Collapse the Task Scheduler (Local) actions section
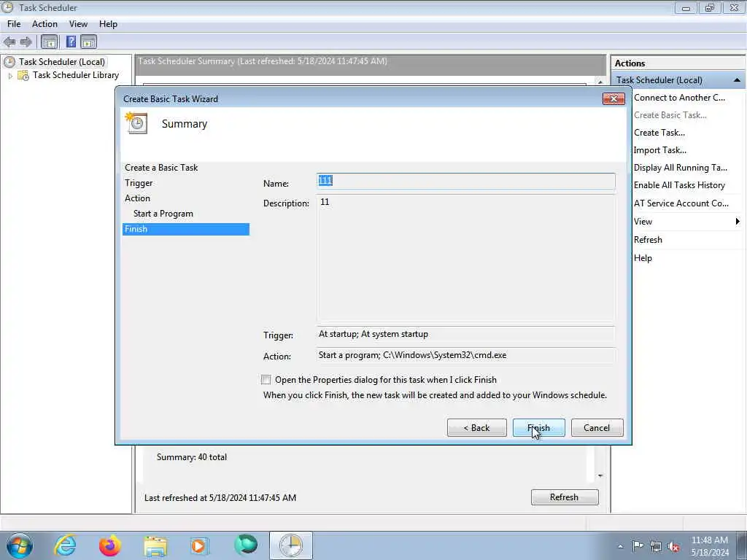This screenshot has width=747, height=560. [x=737, y=80]
